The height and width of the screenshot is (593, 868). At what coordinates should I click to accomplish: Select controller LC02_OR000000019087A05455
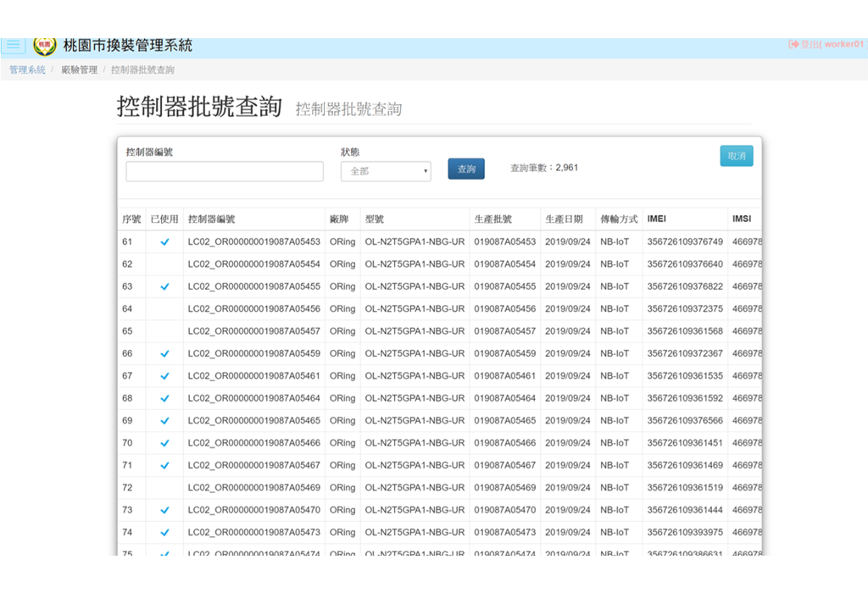[x=254, y=286]
